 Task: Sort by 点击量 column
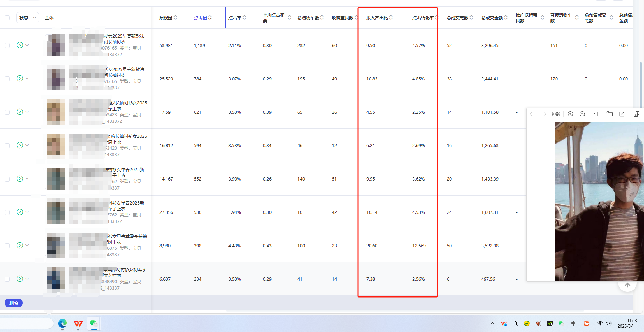tap(210, 18)
